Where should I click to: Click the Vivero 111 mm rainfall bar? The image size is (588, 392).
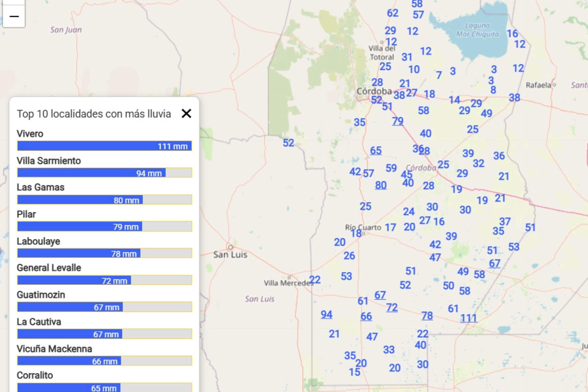point(104,146)
